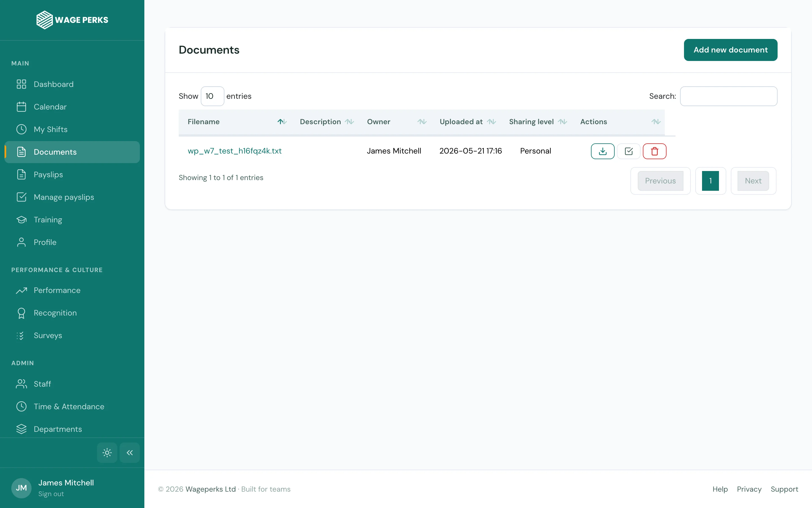
Task: Click the Support footer link
Action: coord(784,489)
